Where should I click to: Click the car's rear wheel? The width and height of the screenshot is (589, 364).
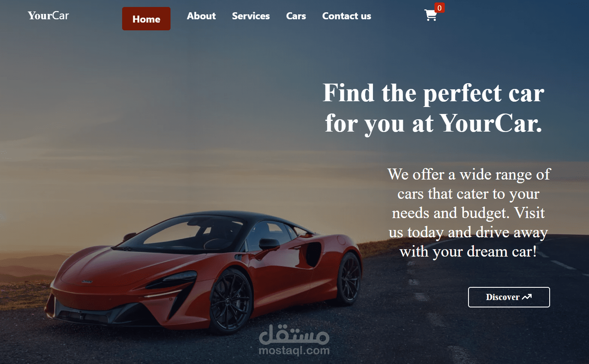(x=348, y=279)
